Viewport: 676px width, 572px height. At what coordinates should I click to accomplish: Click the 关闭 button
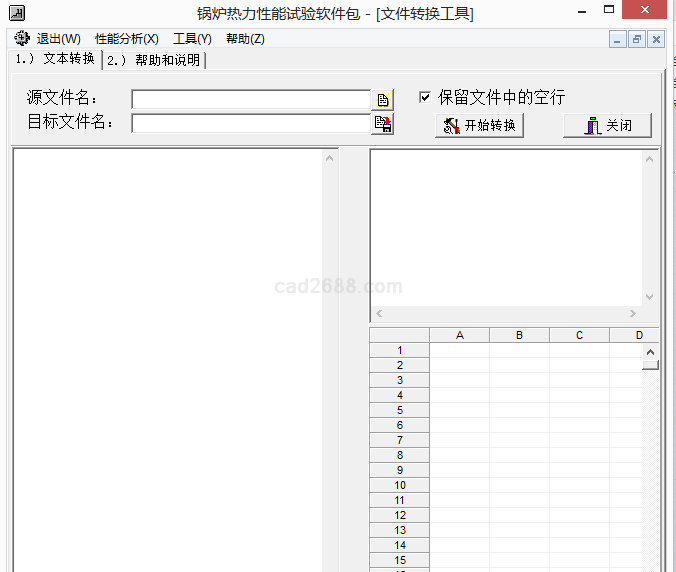point(607,126)
